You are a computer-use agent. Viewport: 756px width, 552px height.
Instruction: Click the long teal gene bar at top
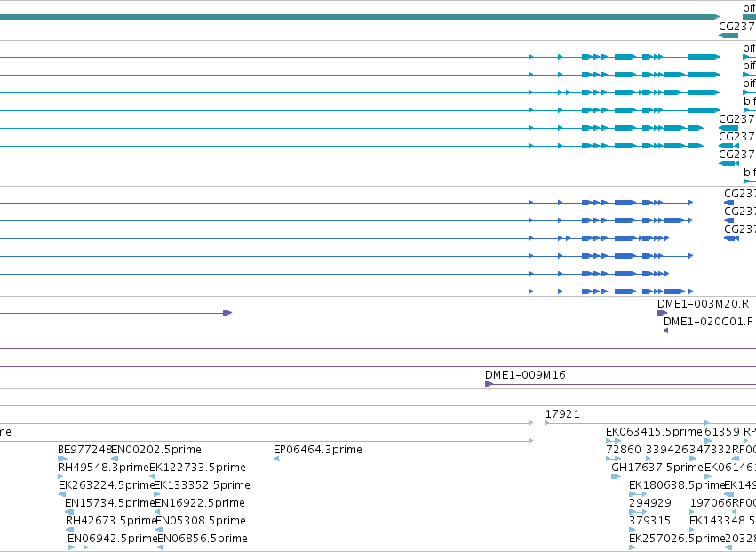pos(360,17)
